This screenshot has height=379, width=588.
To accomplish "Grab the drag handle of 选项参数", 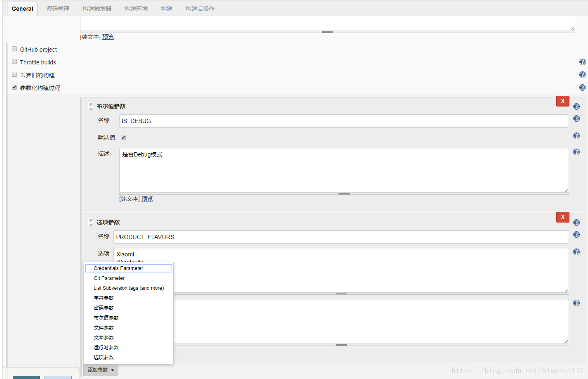I will pos(91,223).
